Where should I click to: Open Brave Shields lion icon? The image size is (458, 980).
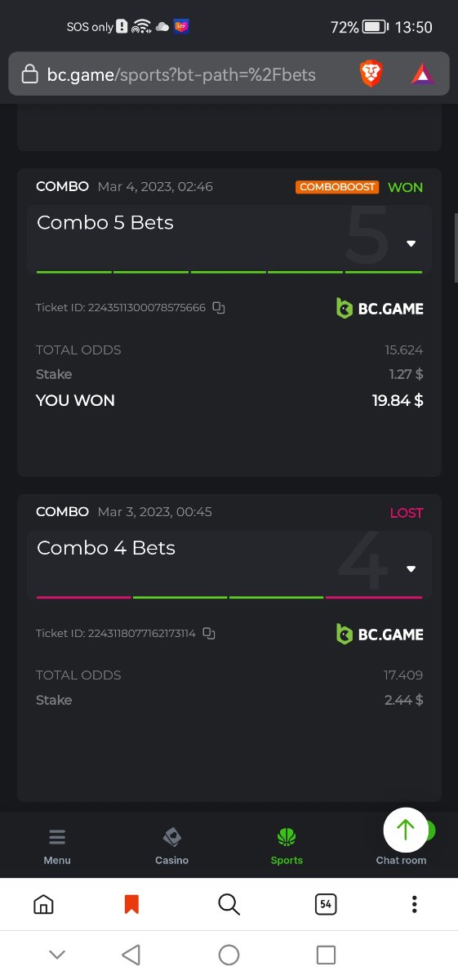click(371, 75)
